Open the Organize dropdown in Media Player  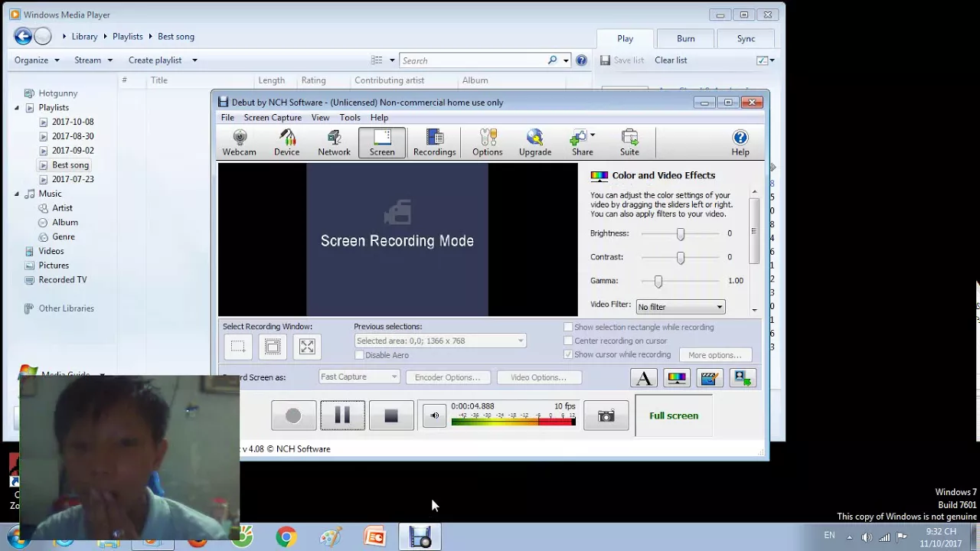37,60
